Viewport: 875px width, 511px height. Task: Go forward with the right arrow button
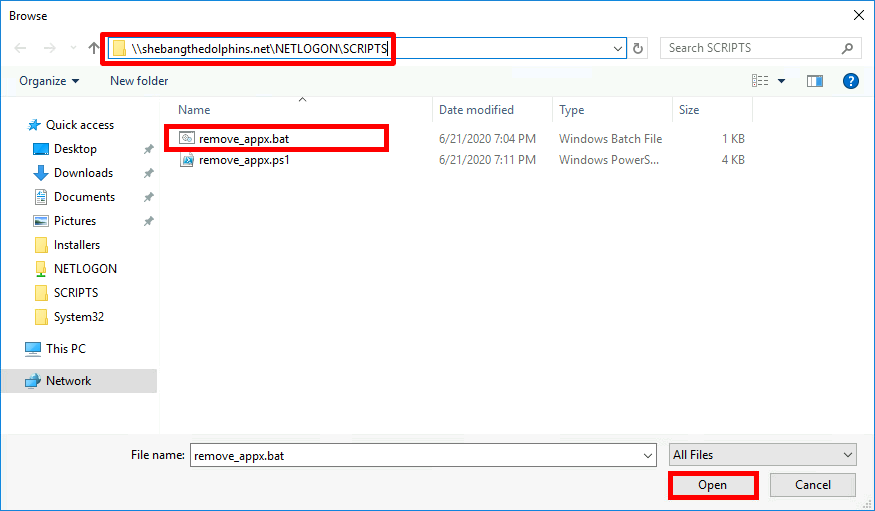point(50,48)
